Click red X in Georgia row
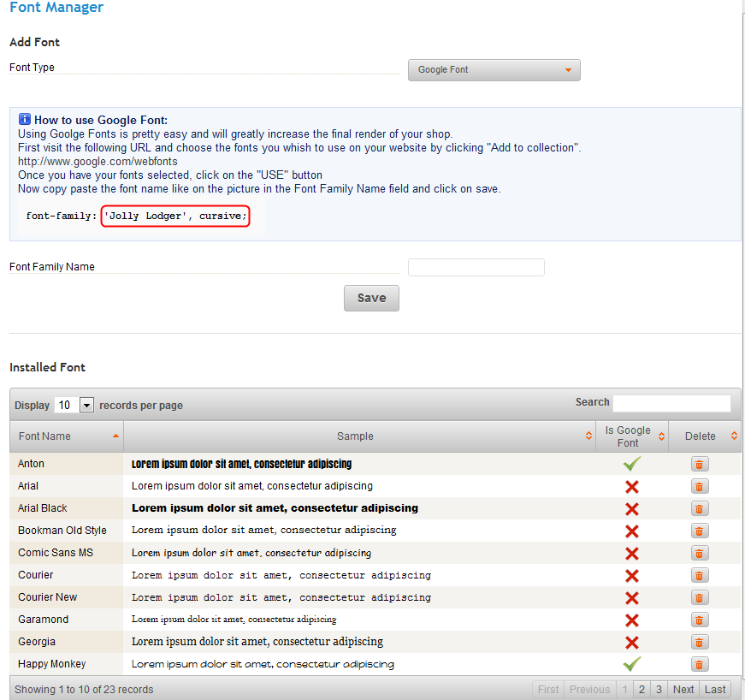Image resolution: width=745 pixels, height=700 pixels. [632, 643]
